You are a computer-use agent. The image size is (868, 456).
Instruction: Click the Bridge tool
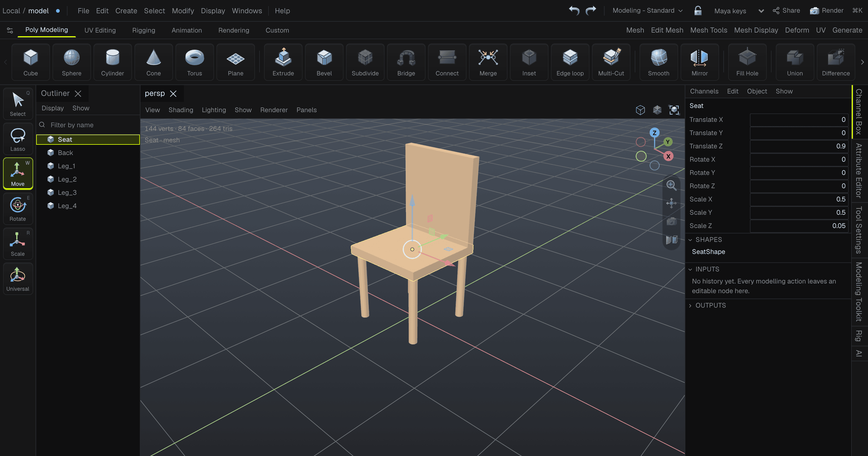(x=406, y=62)
